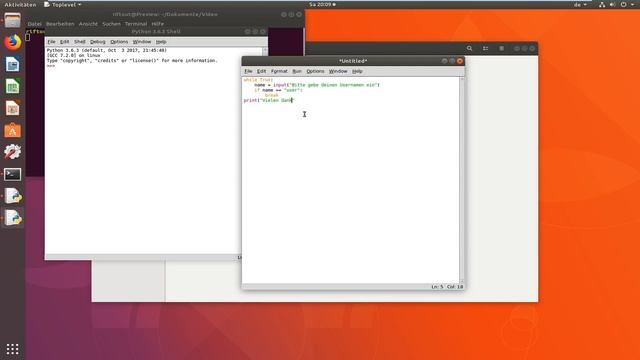Click the Python 3.6.3 Shell title bar
640x360 pixels.
(156, 31)
